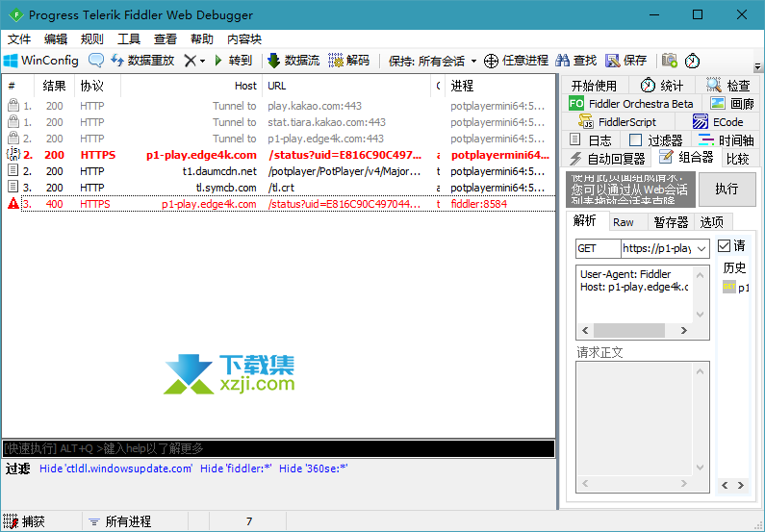Screen dimensions: 765x532
Task: Open 帮助 menu
Action: click(202, 39)
